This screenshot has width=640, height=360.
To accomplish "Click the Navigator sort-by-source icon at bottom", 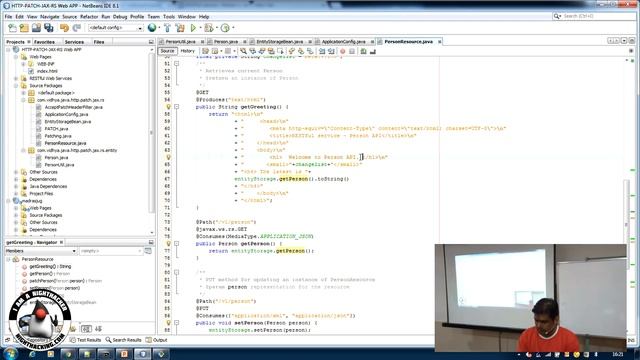I will click(x=98, y=329).
